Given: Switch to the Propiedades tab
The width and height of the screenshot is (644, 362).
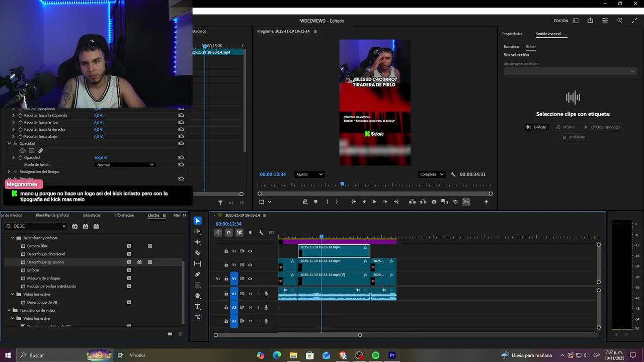Looking at the screenshot, I should point(512,34).
